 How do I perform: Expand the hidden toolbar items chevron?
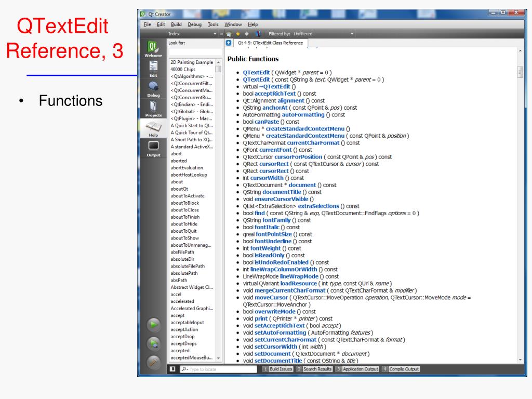(x=221, y=34)
